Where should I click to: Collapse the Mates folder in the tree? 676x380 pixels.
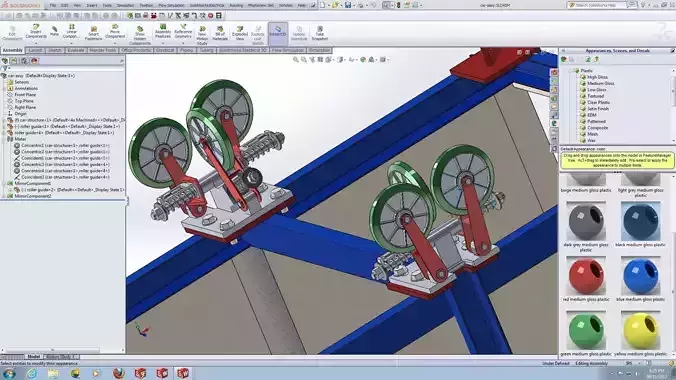click(4, 139)
